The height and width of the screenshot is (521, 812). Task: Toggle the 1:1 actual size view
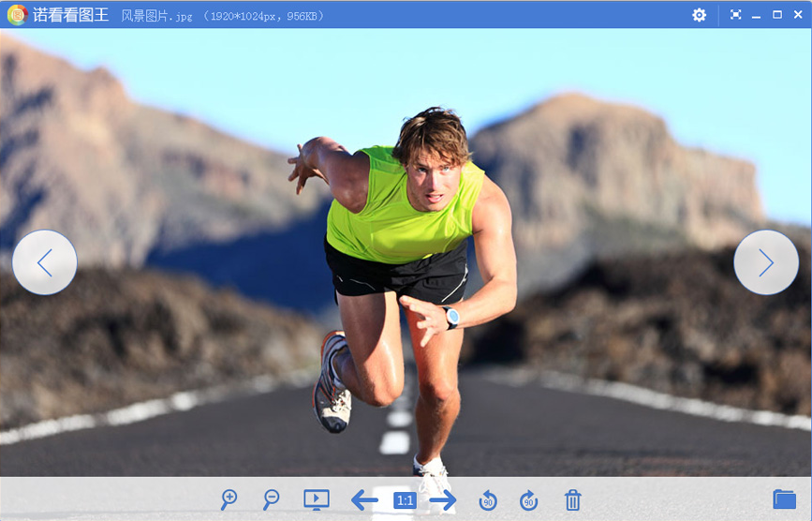point(405,500)
